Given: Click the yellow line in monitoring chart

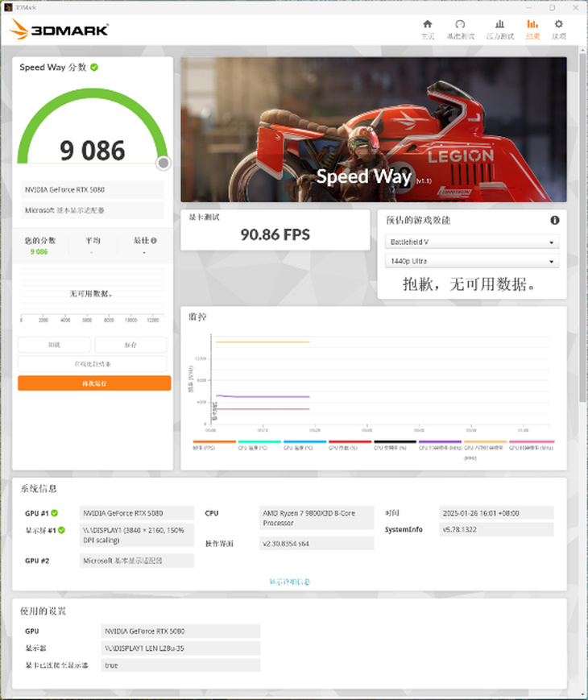Looking at the screenshot, I should [x=263, y=342].
